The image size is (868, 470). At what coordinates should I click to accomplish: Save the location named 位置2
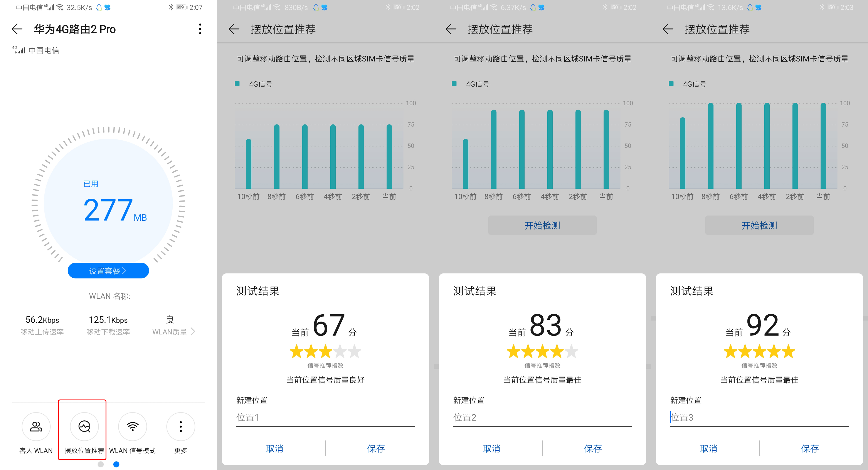(x=593, y=448)
